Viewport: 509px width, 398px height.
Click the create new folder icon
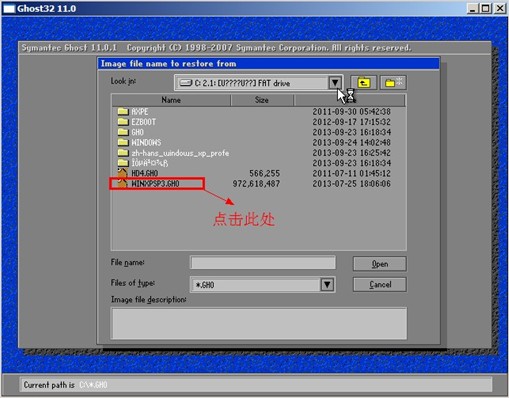393,82
